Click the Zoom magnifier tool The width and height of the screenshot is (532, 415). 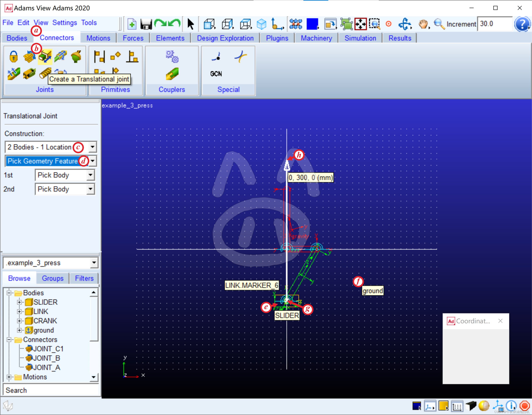[439, 24]
